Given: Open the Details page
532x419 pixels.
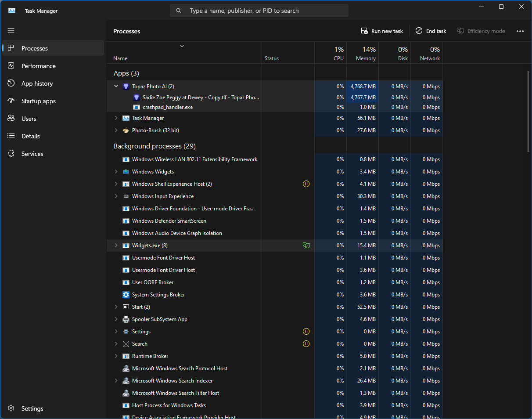Looking at the screenshot, I should click(x=53, y=136).
